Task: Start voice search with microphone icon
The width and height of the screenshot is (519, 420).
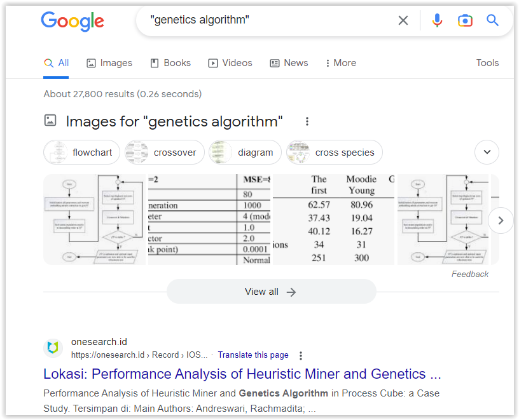Action: click(x=437, y=20)
